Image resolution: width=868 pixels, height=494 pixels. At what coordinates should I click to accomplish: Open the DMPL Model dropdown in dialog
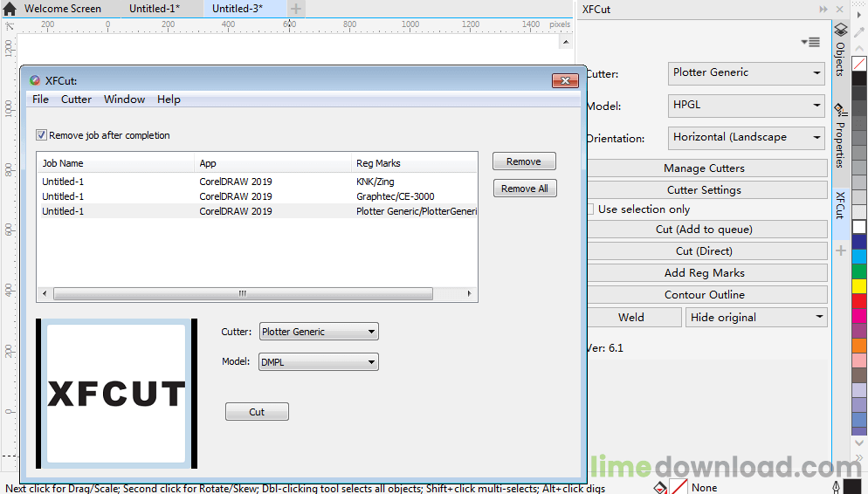[372, 362]
